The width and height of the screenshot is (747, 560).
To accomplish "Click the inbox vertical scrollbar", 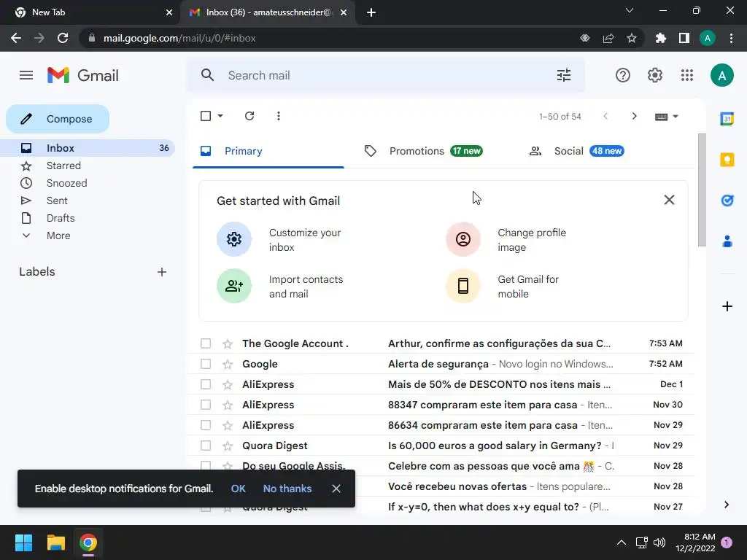I will point(702,190).
